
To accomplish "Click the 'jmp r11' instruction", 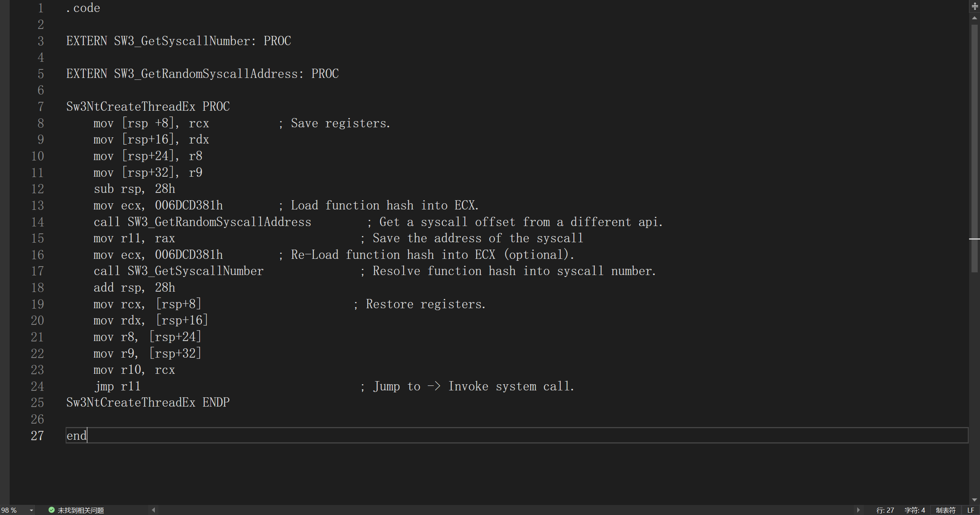I will tap(117, 387).
